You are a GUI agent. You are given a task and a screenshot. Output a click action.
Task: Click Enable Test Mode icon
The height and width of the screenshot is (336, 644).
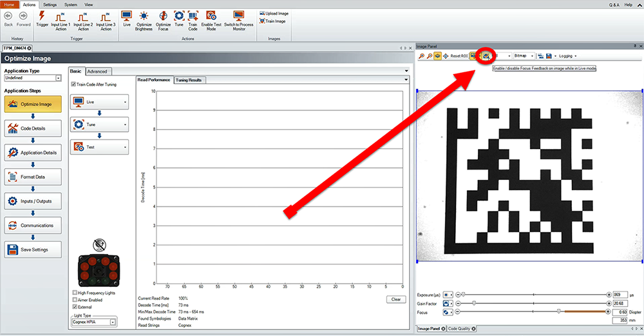click(211, 15)
